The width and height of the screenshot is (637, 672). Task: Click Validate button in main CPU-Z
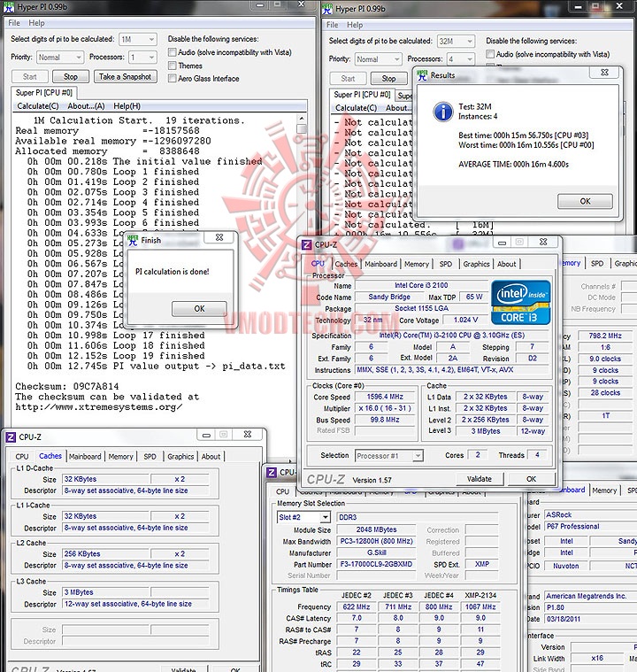pyautogui.click(x=479, y=479)
